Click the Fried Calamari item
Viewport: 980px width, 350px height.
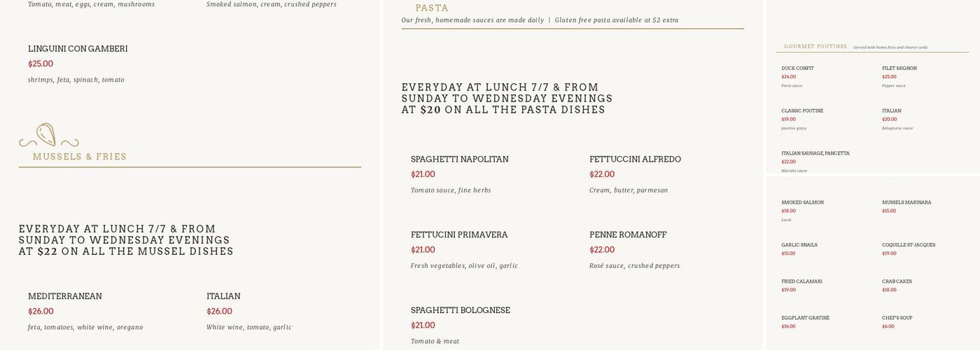coord(801,281)
